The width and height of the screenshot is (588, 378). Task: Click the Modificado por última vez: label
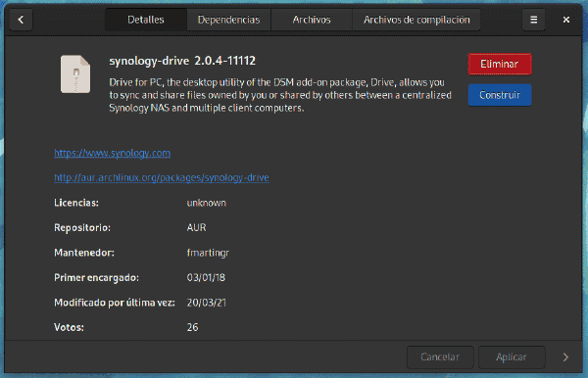[115, 303]
